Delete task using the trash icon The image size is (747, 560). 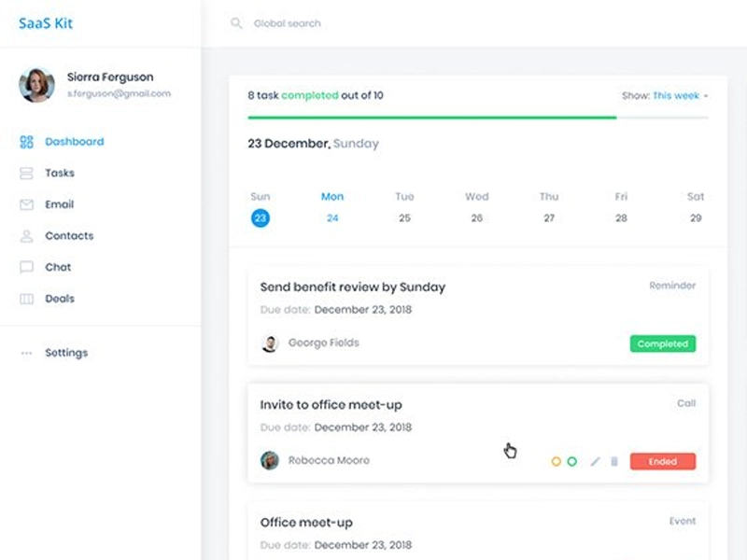point(614,461)
